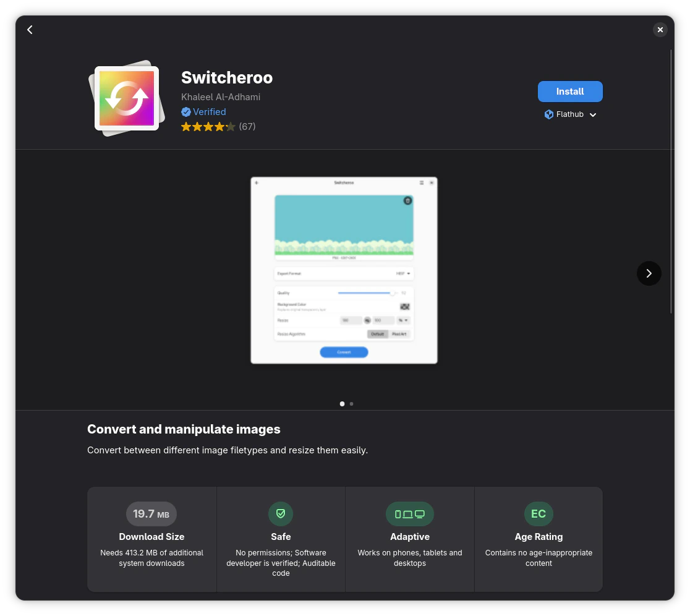Click the 'Convert and manipulate images' heading
Image resolution: width=690 pixels, height=616 pixels.
click(x=184, y=429)
